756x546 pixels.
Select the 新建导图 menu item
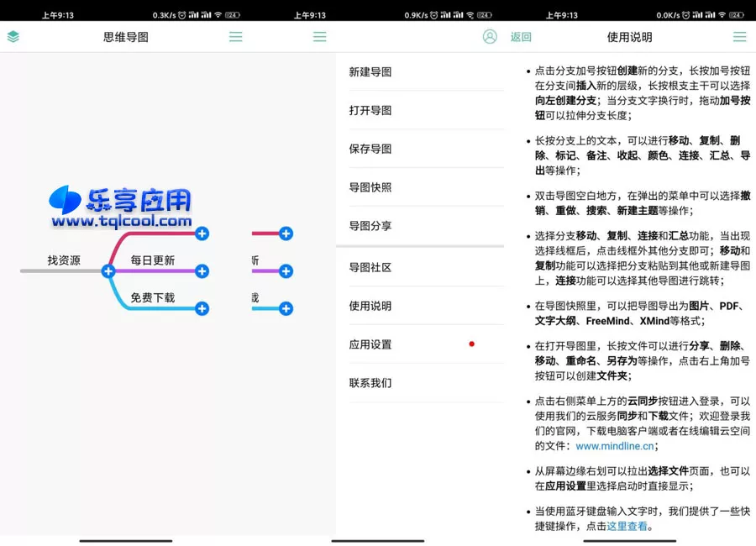click(x=370, y=72)
